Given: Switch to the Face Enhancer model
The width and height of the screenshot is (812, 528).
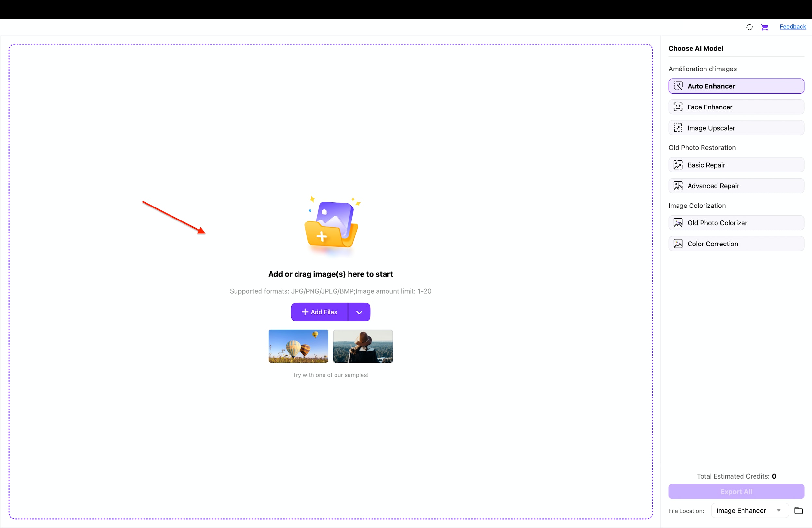Looking at the screenshot, I should tap(736, 107).
